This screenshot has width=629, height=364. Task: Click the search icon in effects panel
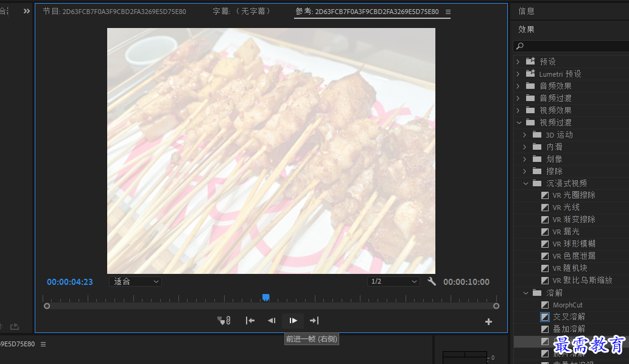(x=520, y=46)
